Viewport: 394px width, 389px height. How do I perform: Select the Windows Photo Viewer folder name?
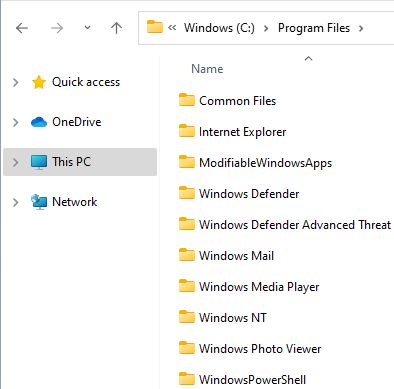[x=260, y=349]
